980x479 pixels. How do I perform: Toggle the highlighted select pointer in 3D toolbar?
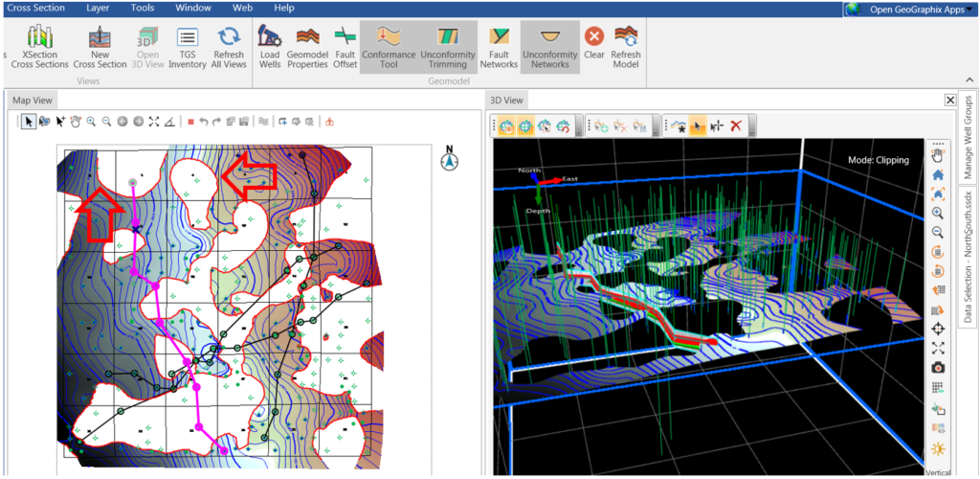tap(698, 126)
